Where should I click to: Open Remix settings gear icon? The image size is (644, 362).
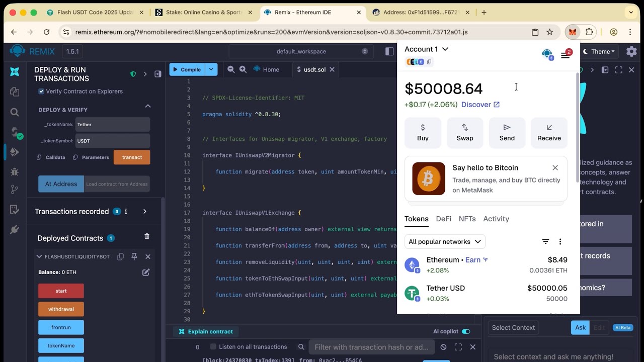tap(631, 51)
